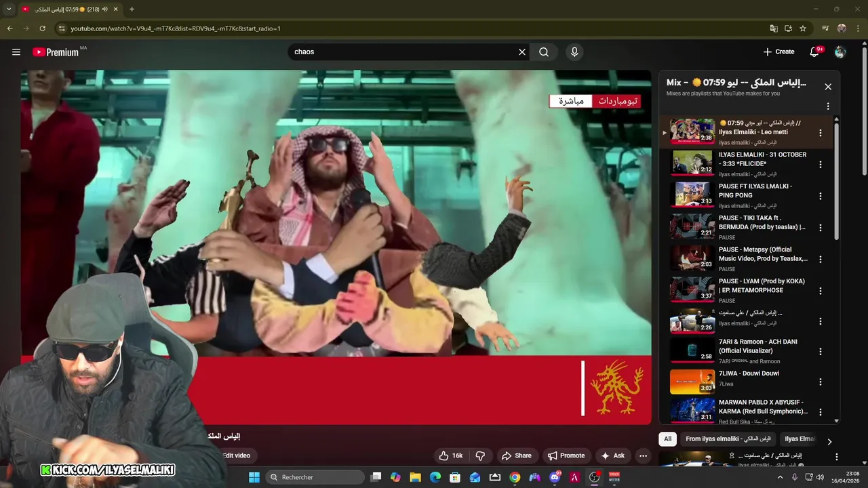
Task: Open more actions ellipsis below video
Action: pos(643,455)
